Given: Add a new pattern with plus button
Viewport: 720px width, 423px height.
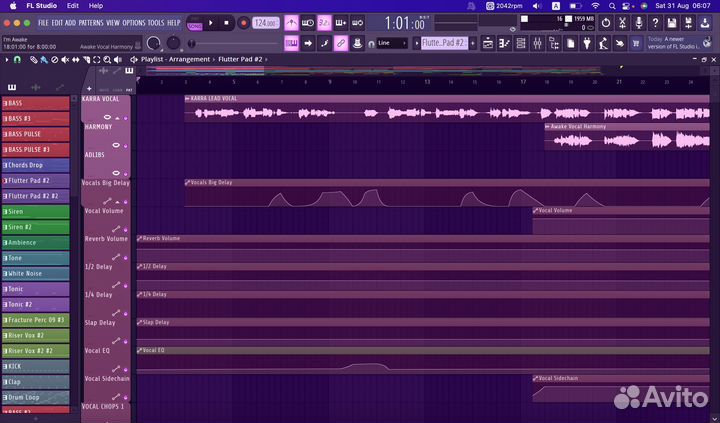Looking at the screenshot, I should point(473,44).
